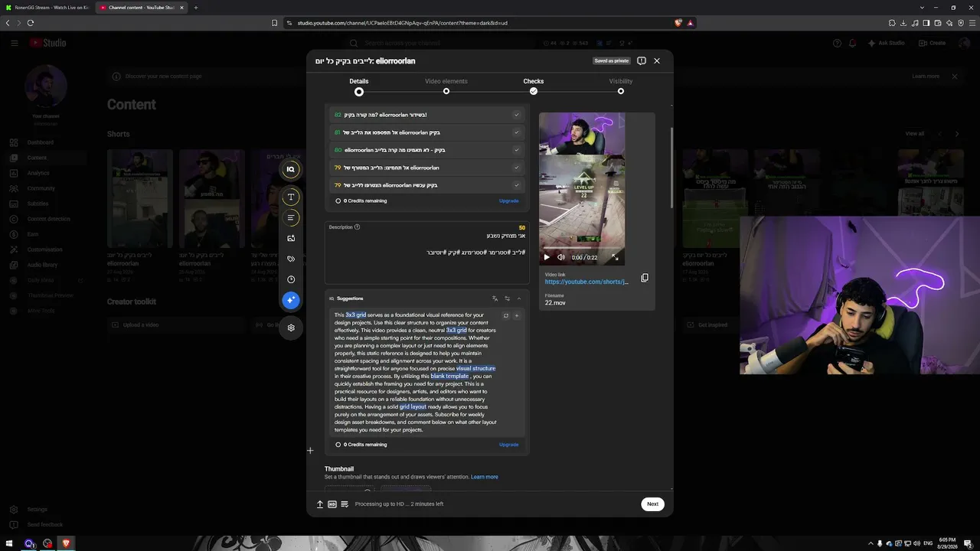Reload the browser page
Image resolution: width=980 pixels, height=551 pixels.
click(31, 23)
